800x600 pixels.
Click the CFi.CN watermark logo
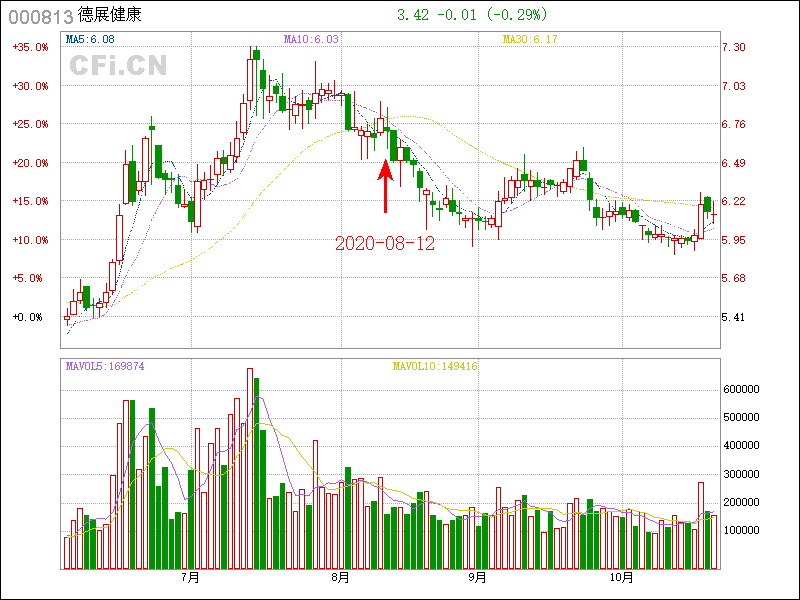[118, 66]
